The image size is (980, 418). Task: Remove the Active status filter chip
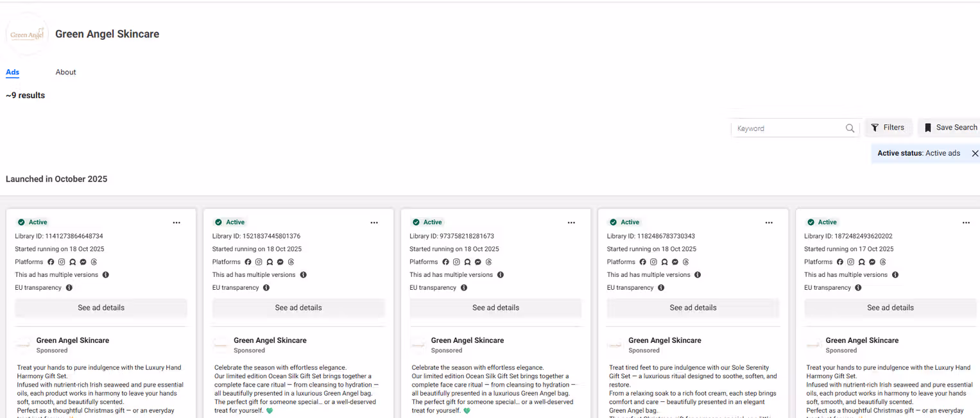click(x=975, y=154)
